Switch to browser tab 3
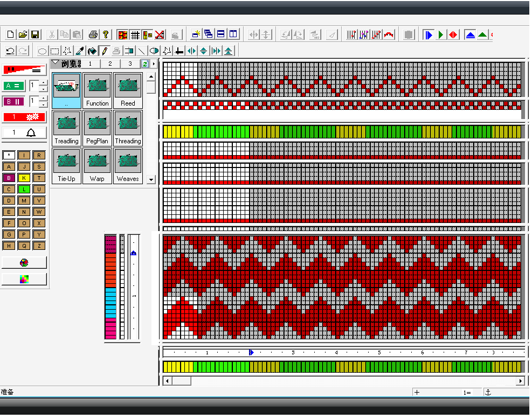Image resolution: width=532 pixels, height=419 pixels. 130,64
